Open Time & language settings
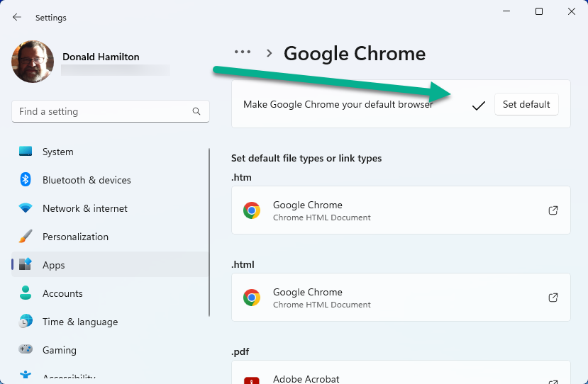 [x=110, y=322]
